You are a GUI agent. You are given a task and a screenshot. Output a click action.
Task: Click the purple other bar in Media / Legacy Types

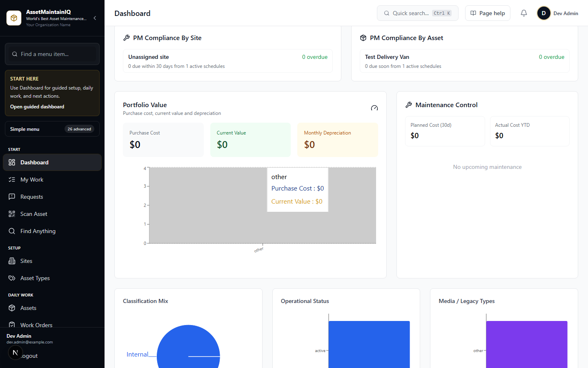tap(527, 344)
